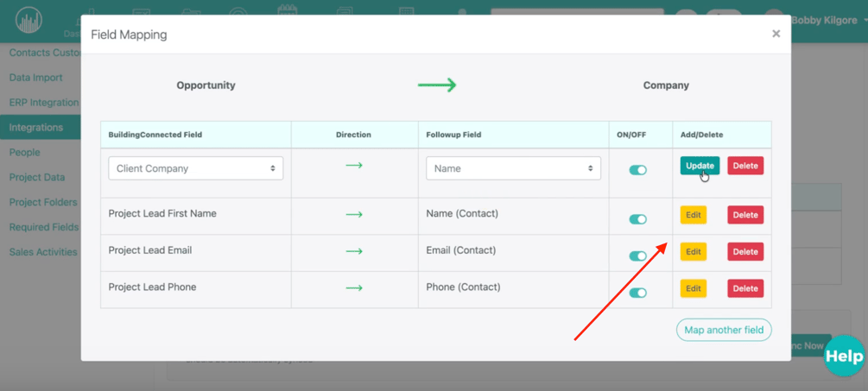Click the 'Opportunity' heading

pyautogui.click(x=206, y=85)
